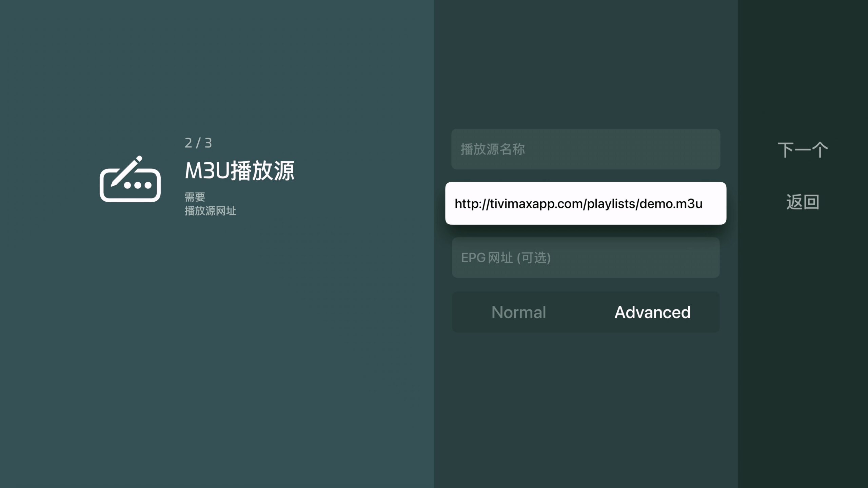Click the three dots inside playlist icon

(137, 185)
